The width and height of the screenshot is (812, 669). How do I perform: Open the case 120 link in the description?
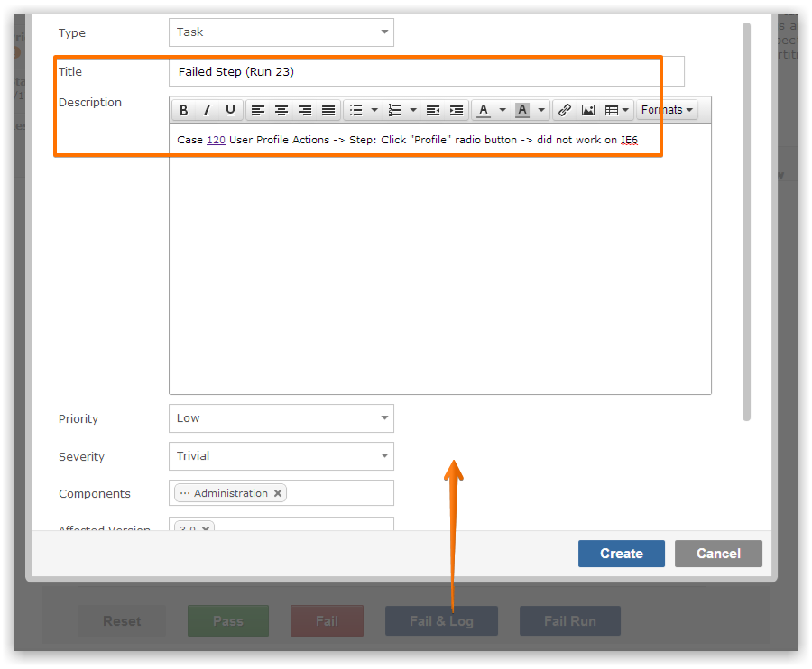tap(216, 140)
